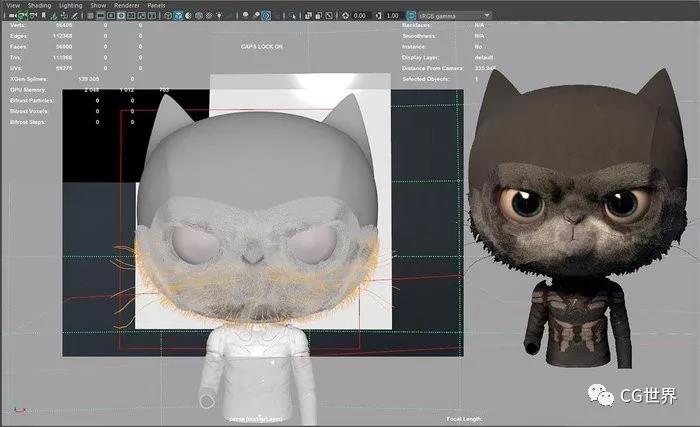Toggle the X-Ray icon

coord(308,16)
